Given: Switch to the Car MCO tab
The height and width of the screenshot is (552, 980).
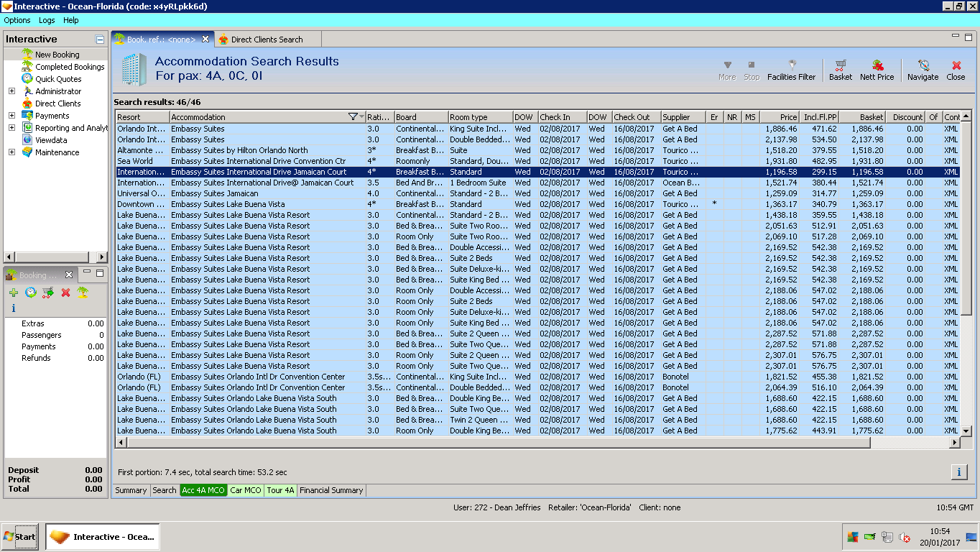Looking at the screenshot, I should [246, 490].
